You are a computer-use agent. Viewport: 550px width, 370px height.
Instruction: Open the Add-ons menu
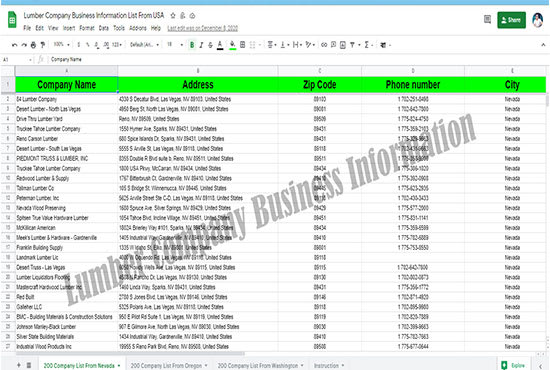click(x=138, y=28)
